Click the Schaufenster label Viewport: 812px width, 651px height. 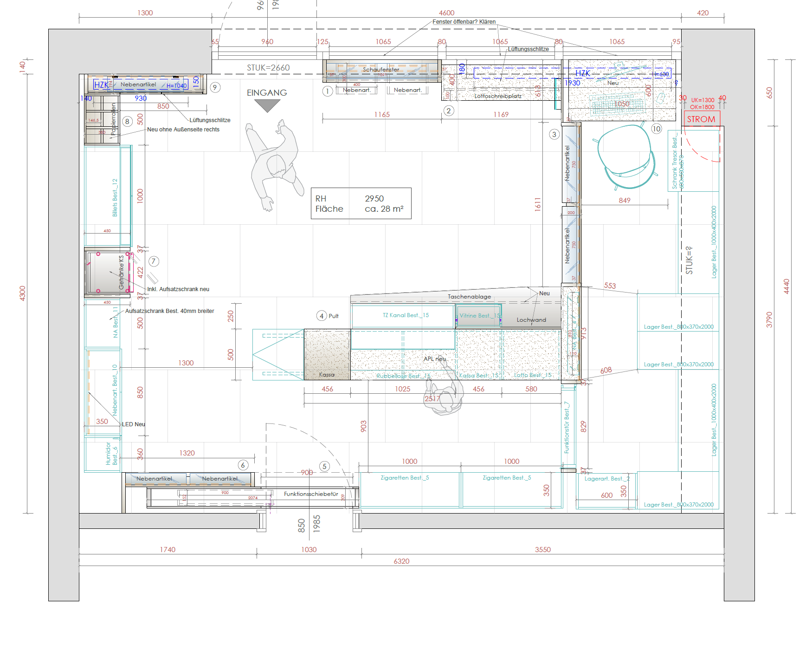[x=380, y=70]
